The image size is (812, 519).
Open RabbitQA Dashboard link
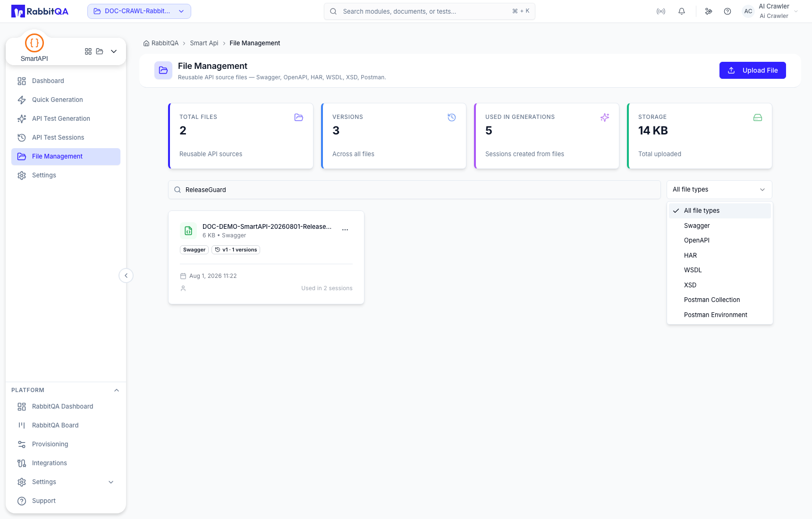click(x=66, y=407)
